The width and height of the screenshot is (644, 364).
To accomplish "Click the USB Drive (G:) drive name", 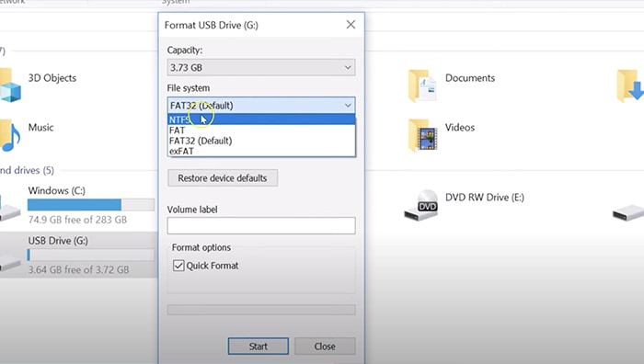I will [58, 241].
